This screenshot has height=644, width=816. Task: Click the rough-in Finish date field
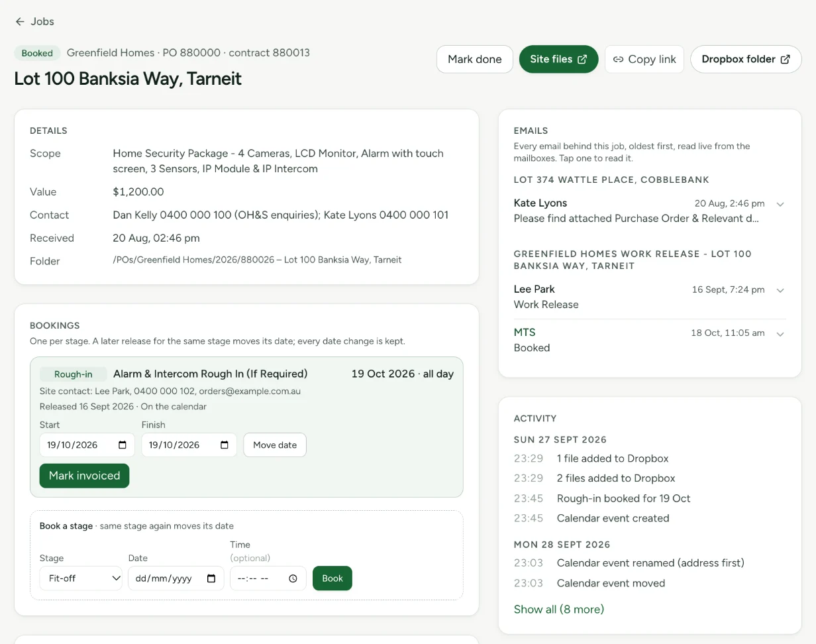(189, 445)
